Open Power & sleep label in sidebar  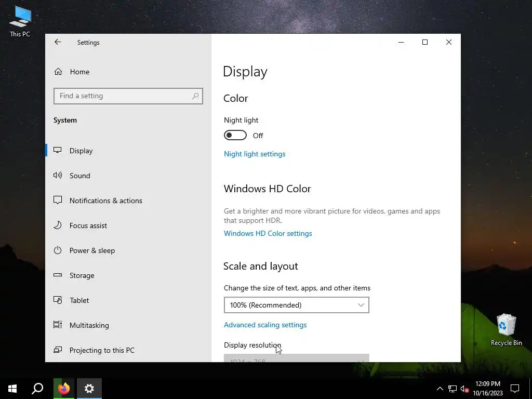coord(92,250)
